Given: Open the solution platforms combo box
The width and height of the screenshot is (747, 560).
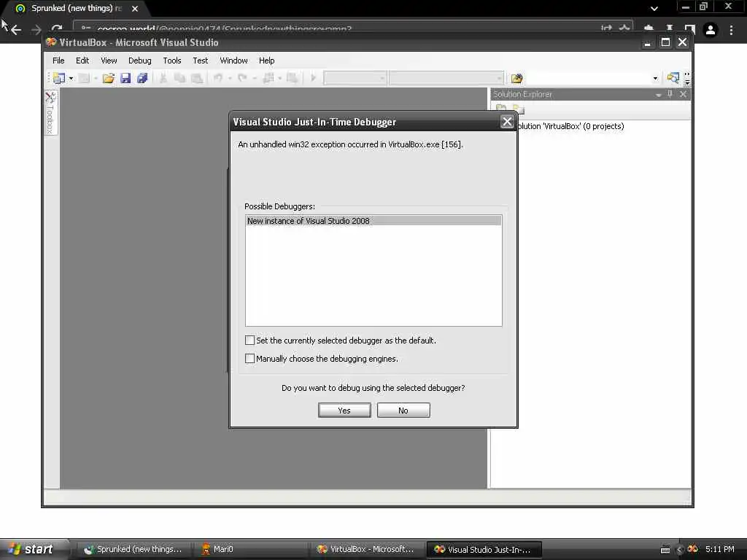Looking at the screenshot, I should pos(446,77).
